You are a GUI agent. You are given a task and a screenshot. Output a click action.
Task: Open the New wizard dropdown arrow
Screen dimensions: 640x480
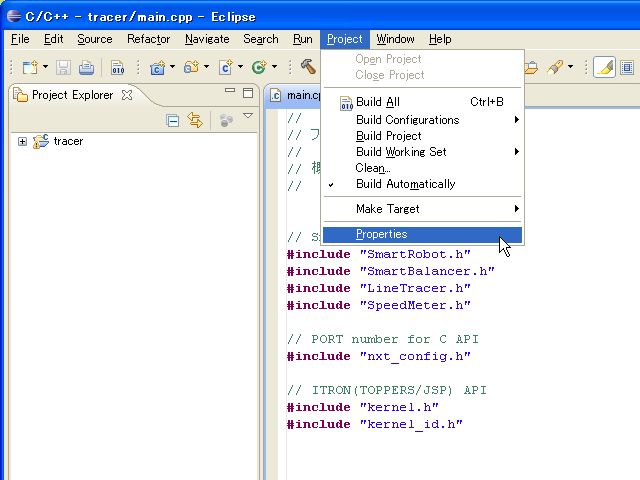(x=45, y=67)
